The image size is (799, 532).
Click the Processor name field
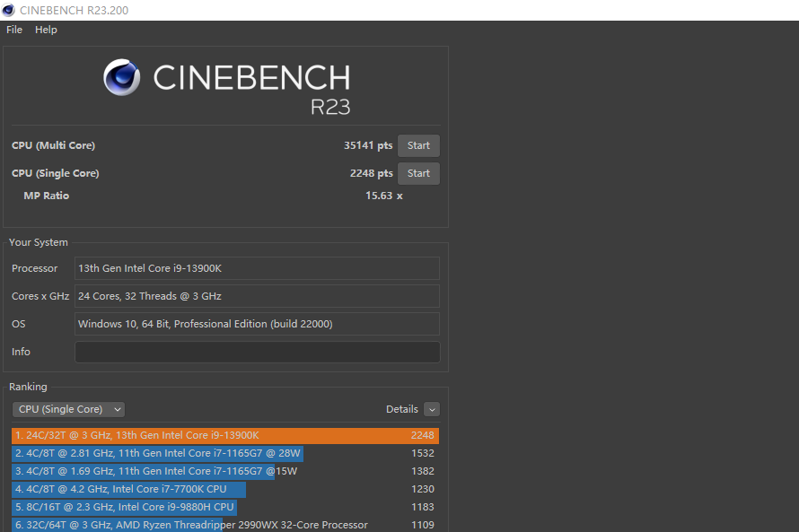pos(257,268)
